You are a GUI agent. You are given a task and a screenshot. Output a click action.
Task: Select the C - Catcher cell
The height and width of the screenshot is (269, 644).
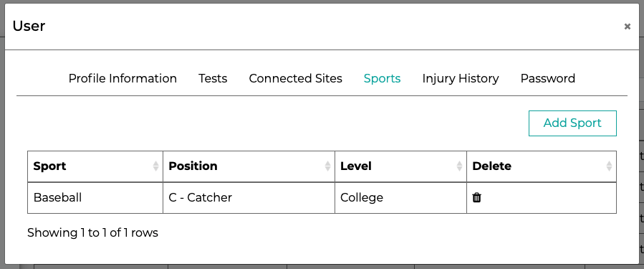coord(249,198)
